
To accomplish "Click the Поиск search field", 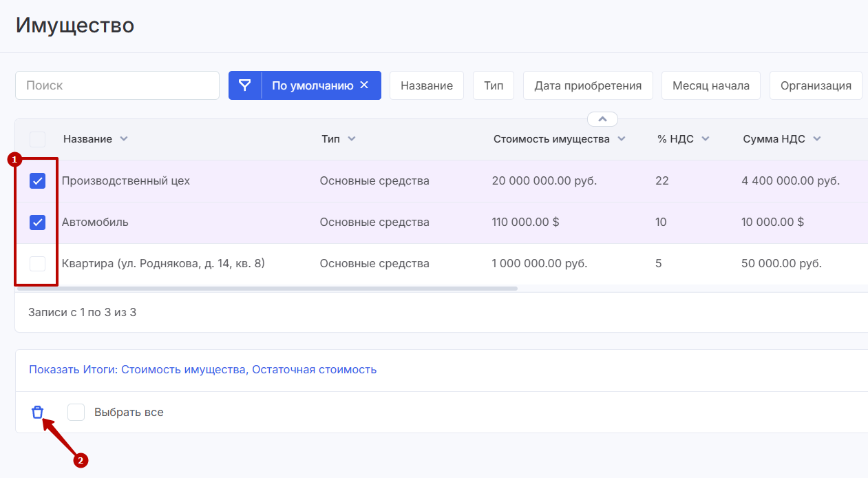I will tap(117, 85).
